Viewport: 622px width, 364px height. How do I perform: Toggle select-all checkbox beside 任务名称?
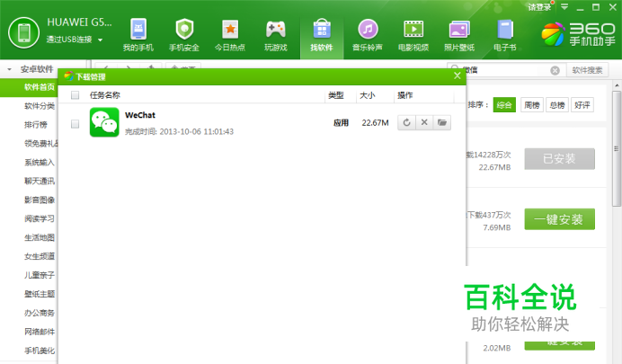click(x=75, y=95)
